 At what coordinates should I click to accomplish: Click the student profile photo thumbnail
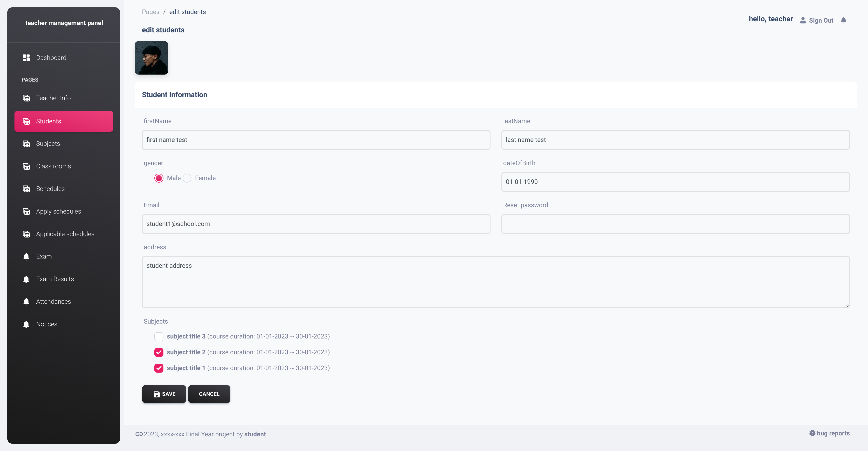pos(151,58)
